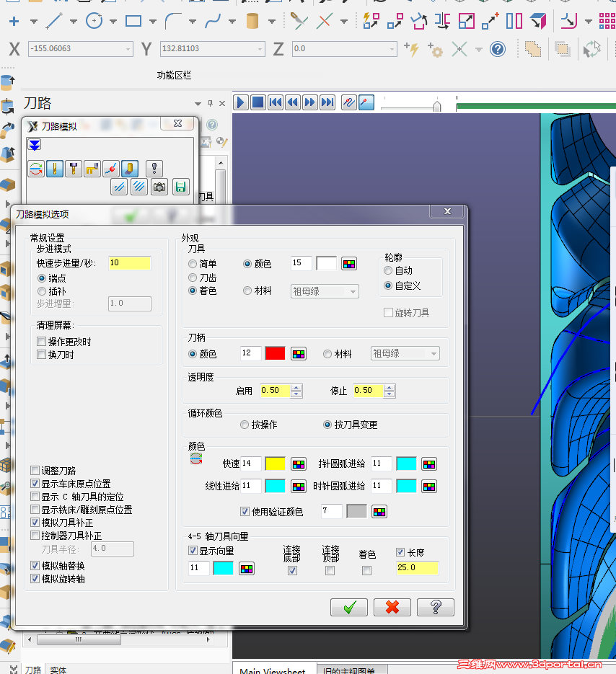Expand the line tool dropdown arrow

(74, 21)
